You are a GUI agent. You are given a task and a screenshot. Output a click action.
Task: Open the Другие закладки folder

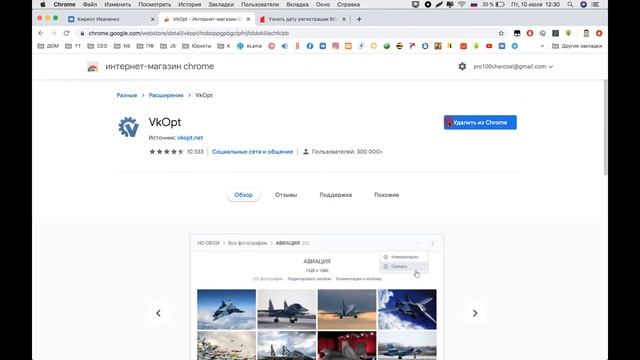tap(577, 46)
